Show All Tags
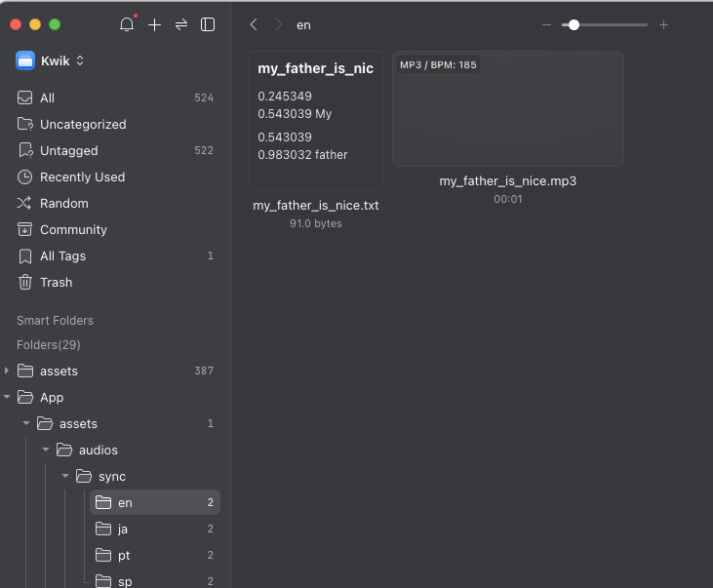 tap(115, 256)
